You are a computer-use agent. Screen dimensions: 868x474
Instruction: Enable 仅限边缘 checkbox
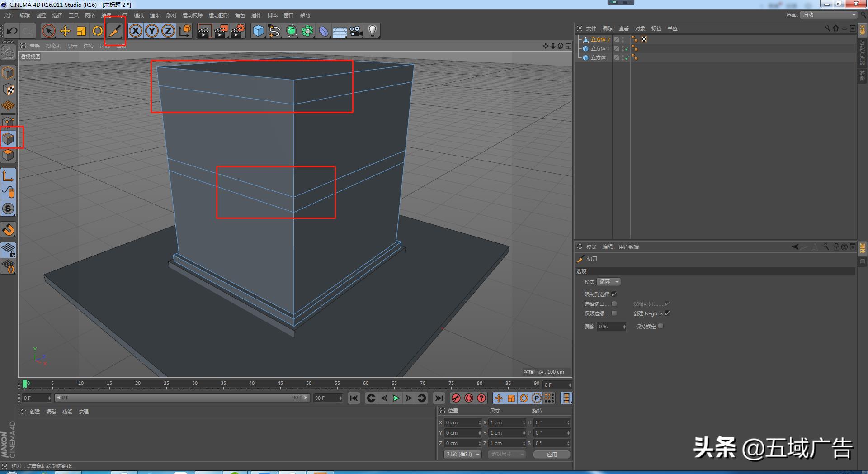tap(614, 313)
